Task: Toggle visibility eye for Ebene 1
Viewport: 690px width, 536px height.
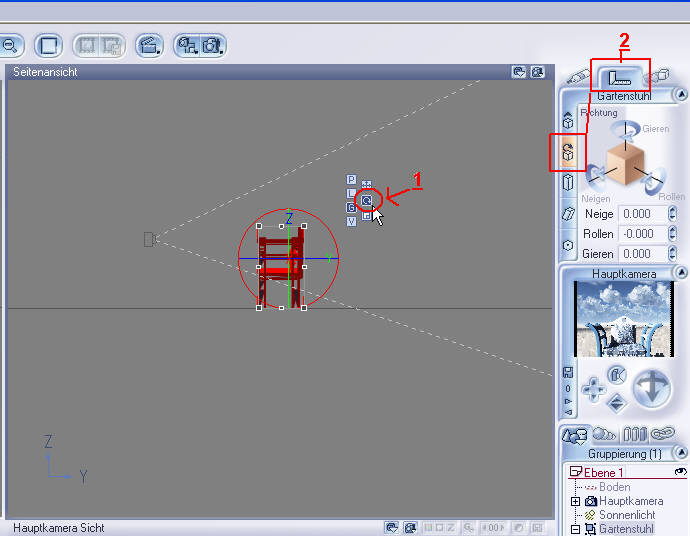Action: click(x=680, y=472)
